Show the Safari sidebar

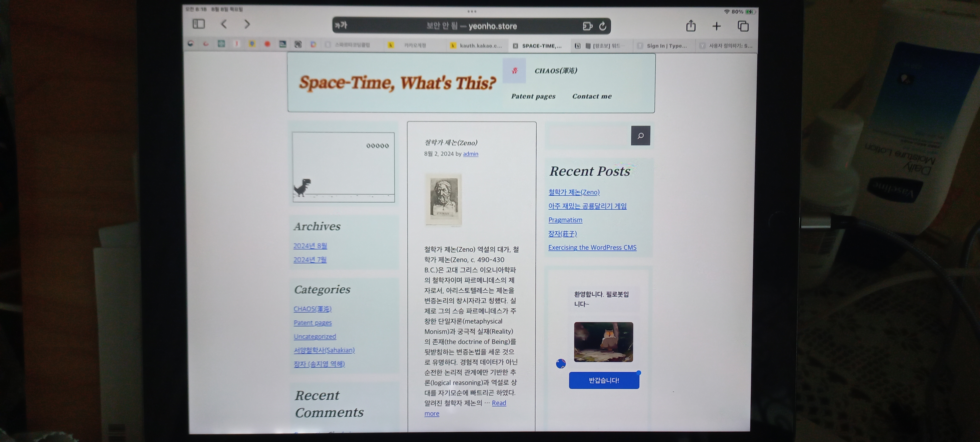click(x=199, y=24)
